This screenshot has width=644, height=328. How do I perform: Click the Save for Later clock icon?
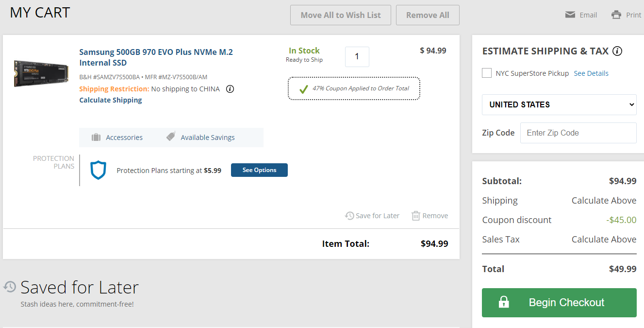[x=349, y=216]
